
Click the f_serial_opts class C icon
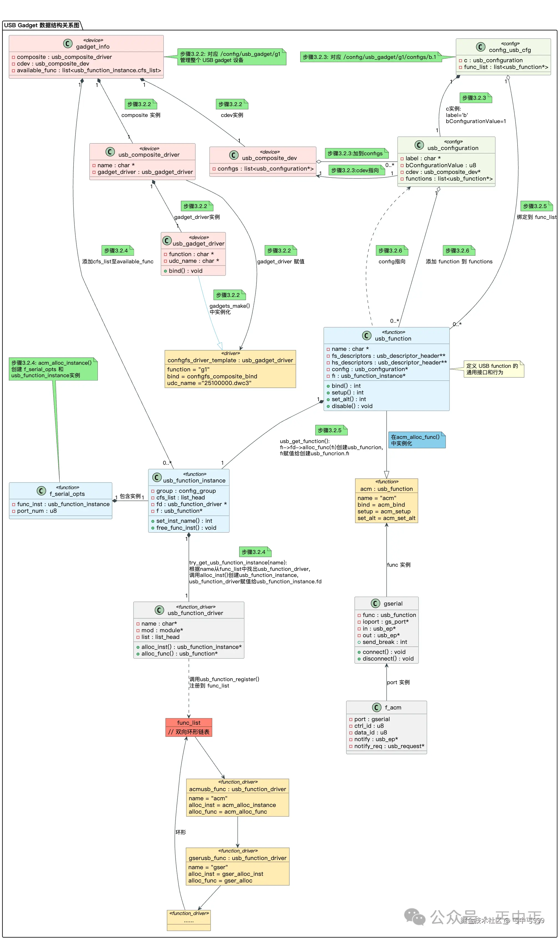[x=41, y=491]
